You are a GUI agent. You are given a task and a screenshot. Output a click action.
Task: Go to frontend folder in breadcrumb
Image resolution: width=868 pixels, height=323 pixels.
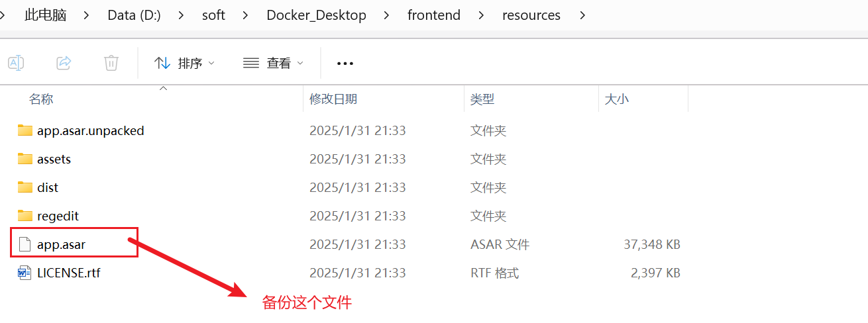pyautogui.click(x=434, y=15)
